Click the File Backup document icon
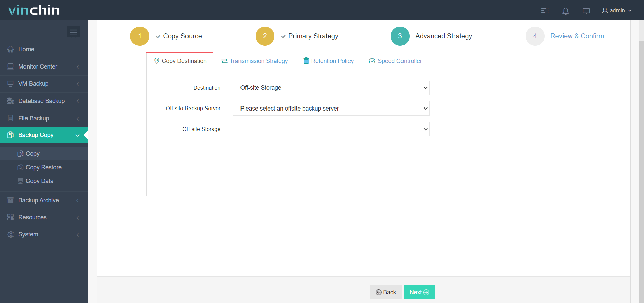 tap(11, 118)
